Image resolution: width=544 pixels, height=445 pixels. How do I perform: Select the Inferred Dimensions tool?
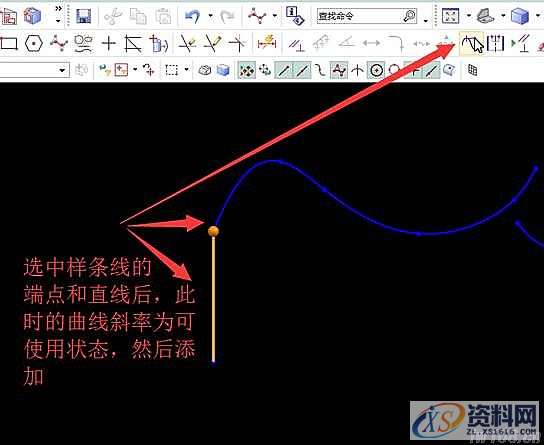tap(266, 43)
